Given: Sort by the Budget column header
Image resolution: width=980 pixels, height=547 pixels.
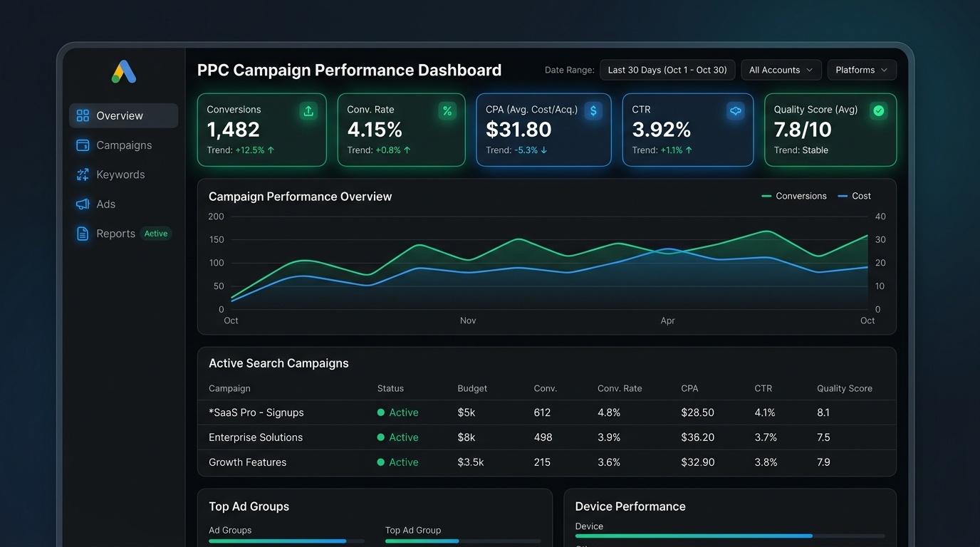Looking at the screenshot, I should click(472, 388).
